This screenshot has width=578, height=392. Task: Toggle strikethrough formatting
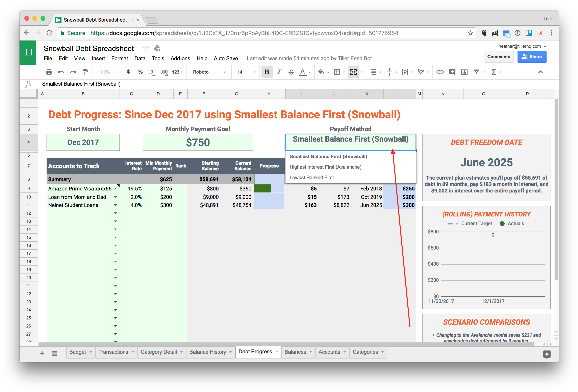(291, 72)
